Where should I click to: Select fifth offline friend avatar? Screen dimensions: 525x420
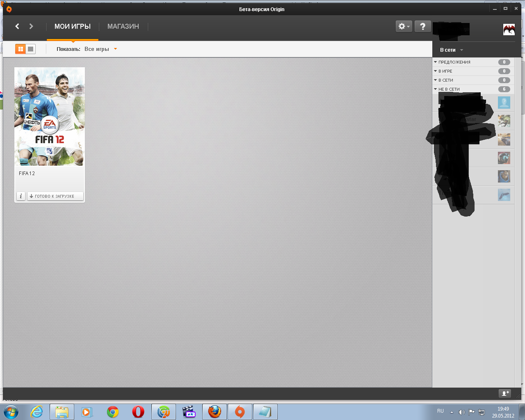point(504,176)
